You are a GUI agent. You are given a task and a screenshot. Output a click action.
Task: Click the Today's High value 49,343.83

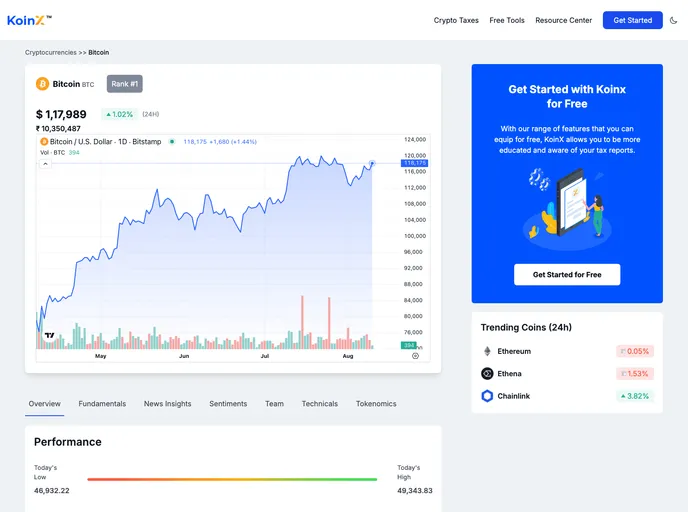pos(415,491)
